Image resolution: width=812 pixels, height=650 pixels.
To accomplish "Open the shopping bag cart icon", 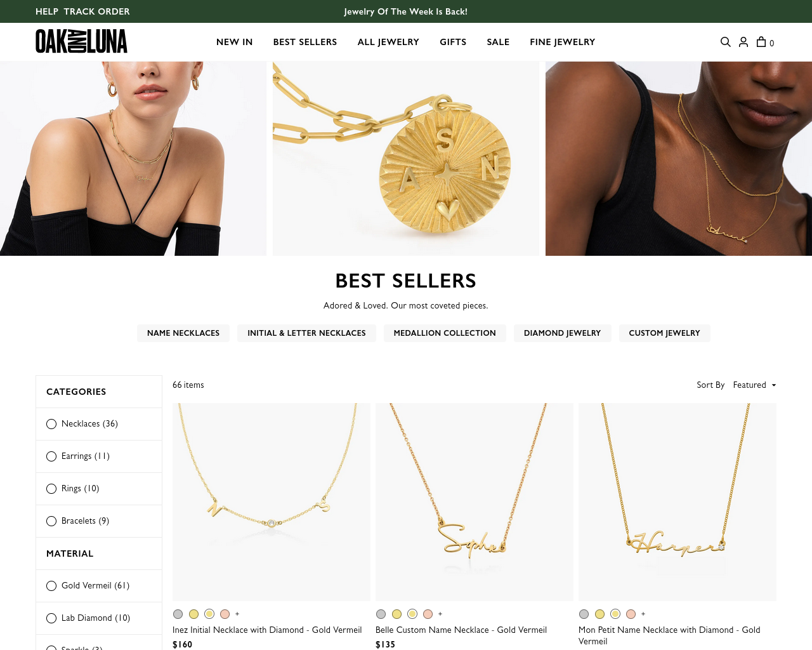I will 765,42.
